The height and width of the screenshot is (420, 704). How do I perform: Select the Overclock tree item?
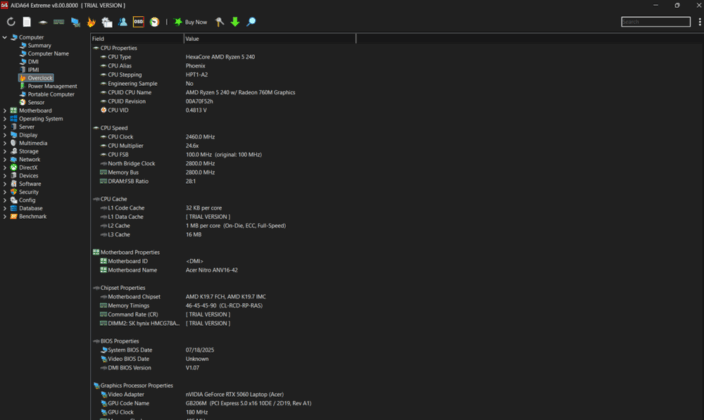(x=36, y=78)
